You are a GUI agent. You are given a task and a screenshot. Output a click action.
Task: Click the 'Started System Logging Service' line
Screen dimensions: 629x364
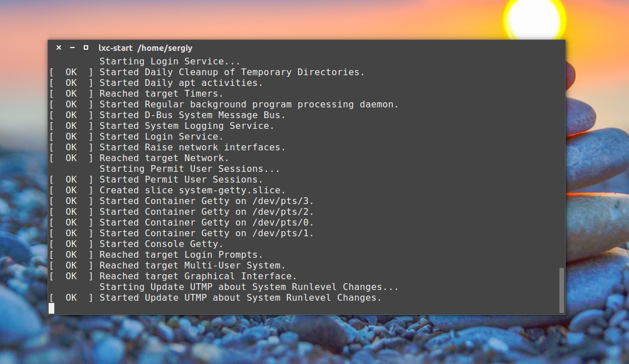click(187, 126)
